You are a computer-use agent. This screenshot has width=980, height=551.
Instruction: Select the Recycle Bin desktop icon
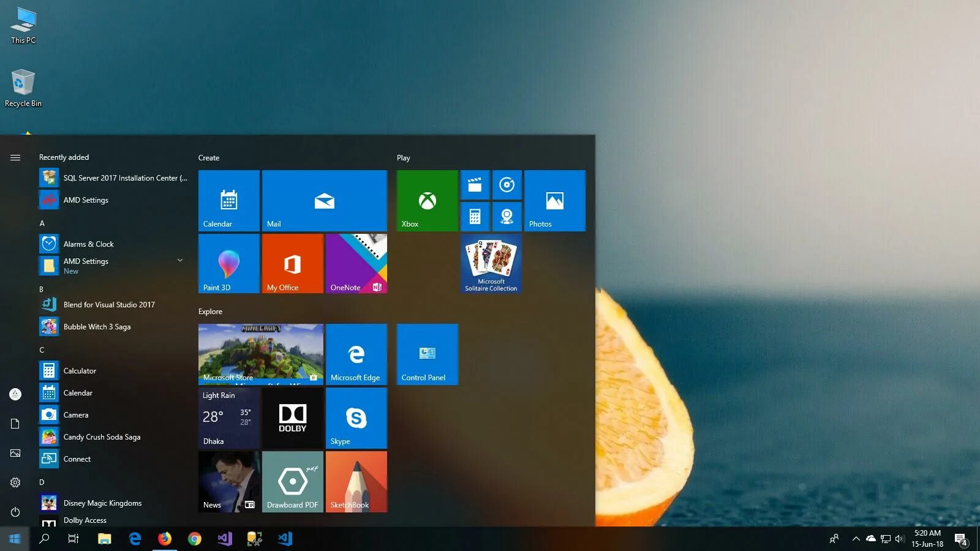pos(23,89)
